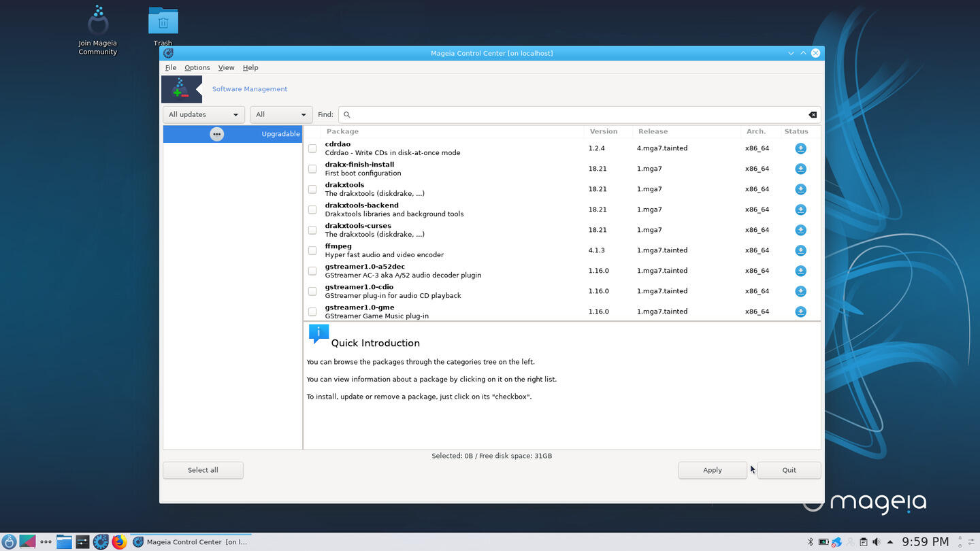The image size is (980, 551).
Task: Click the status icon for gstreamer1.0-a52dec
Action: (x=800, y=271)
